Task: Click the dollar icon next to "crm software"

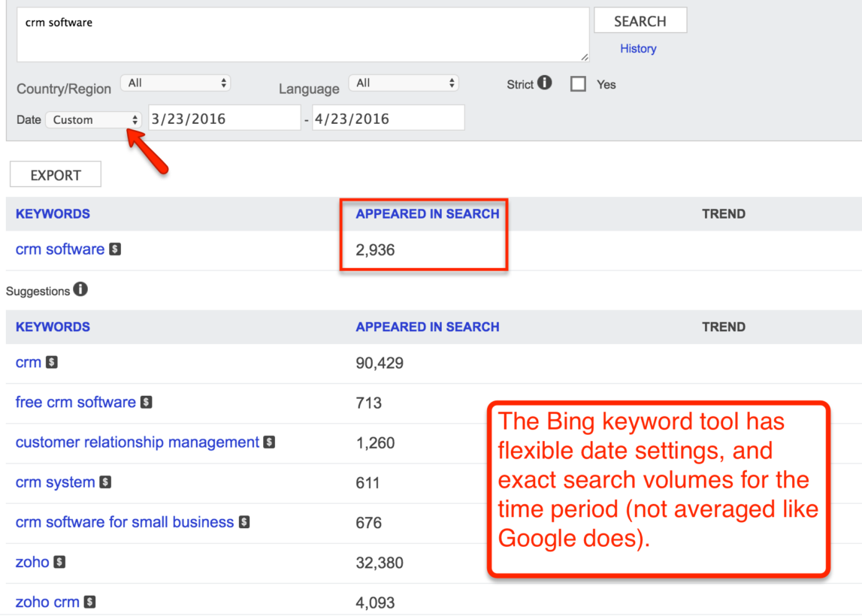Action: [115, 249]
